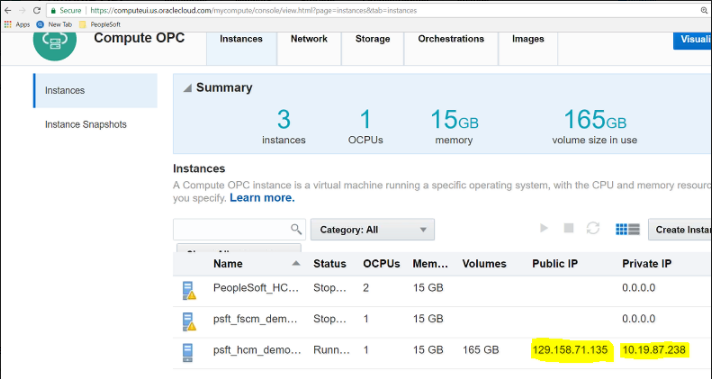Click the Stopped status of psft_fscm_dem
The width and height of the screenshot is (712, 379).
pyautogui.click(x=330, y=319)
